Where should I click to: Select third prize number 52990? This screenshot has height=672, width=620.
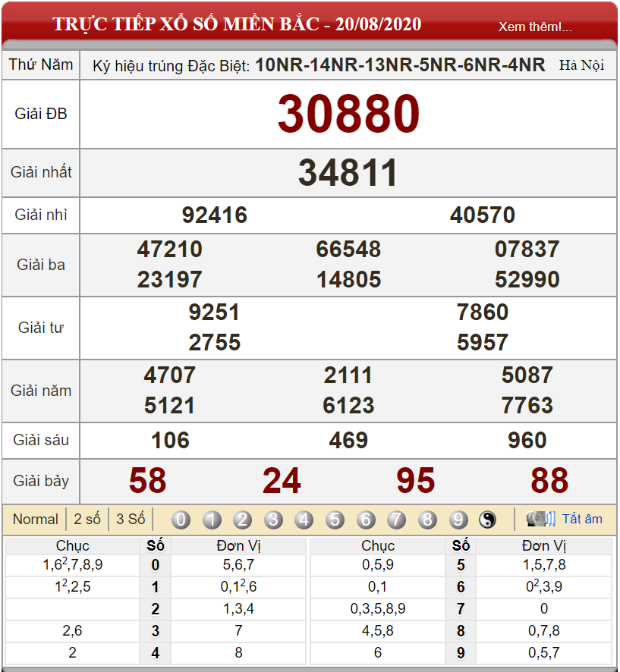[527, 279]
